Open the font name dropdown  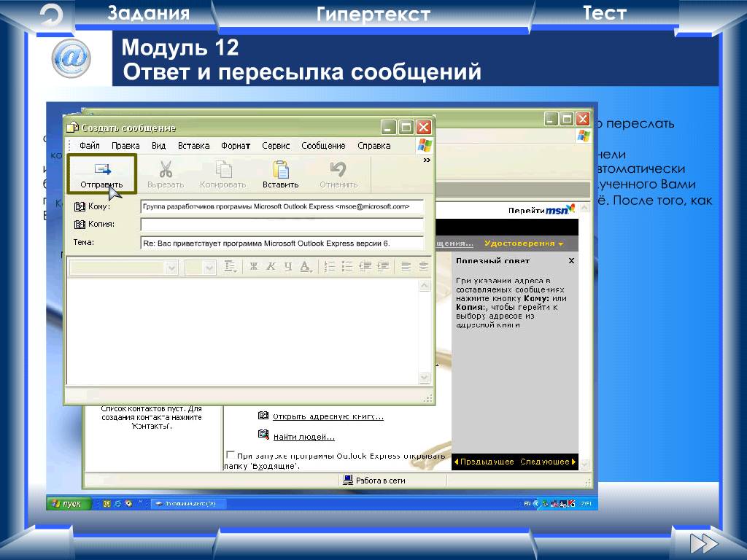[x=171, y=268]
